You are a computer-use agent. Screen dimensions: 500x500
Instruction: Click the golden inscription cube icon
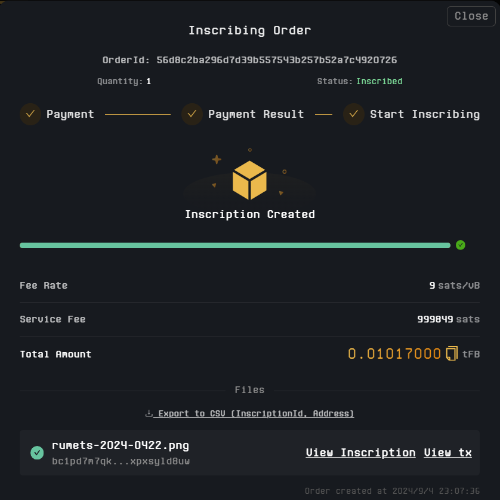pyautogui.click(x=250, y=180)
